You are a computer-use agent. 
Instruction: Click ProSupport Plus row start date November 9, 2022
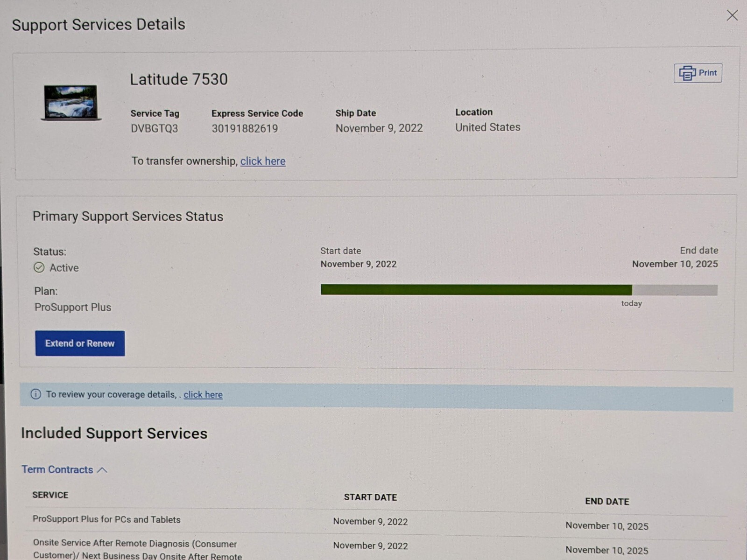tap(370, 521)
